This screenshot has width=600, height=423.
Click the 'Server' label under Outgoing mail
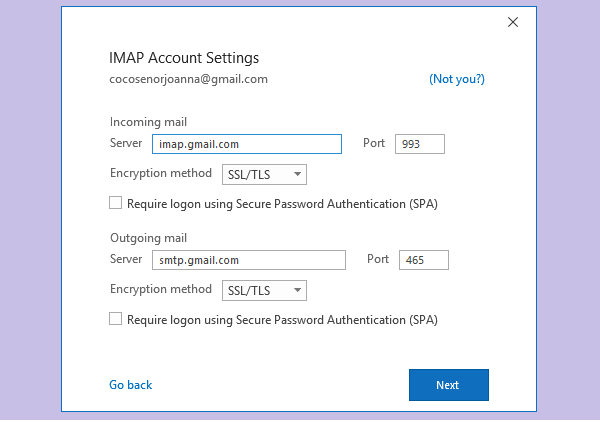(126, 259)
